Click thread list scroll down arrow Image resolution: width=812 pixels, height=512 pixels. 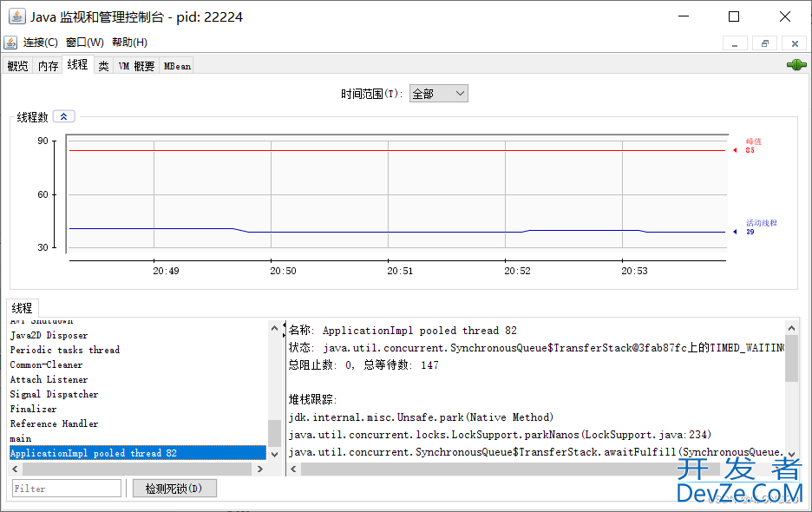click(274, 454)
